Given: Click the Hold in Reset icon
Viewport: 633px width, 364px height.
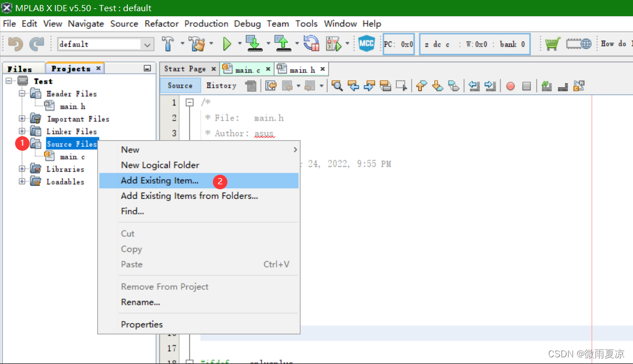Looking at the screenshot, I should pyautogui.click(x=312, y=44).
